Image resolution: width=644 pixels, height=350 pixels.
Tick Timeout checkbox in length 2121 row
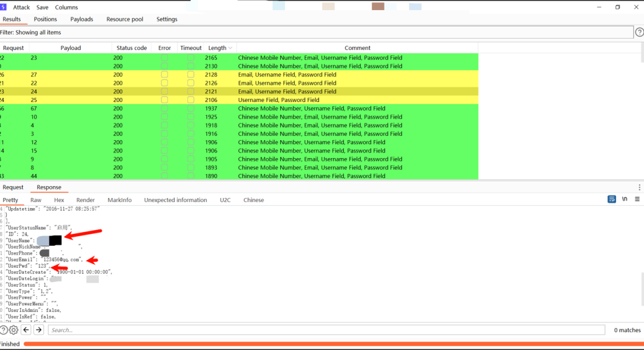point(191,92)
